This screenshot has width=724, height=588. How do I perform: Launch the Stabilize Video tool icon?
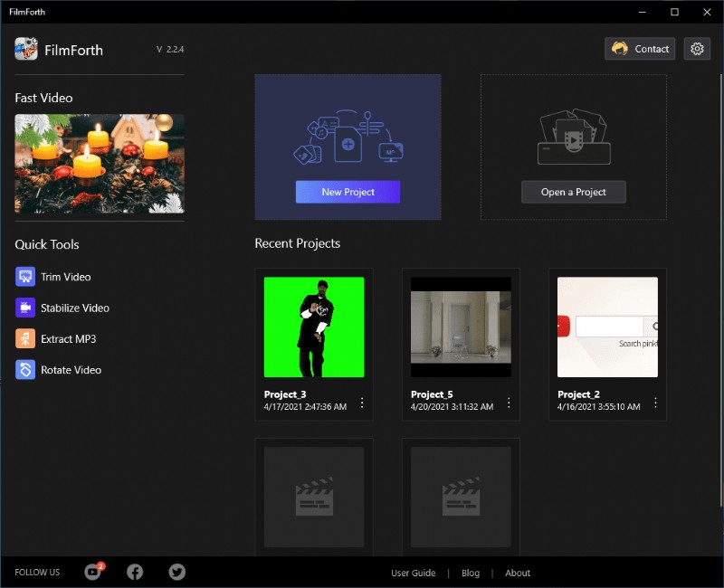click(25, 308)
